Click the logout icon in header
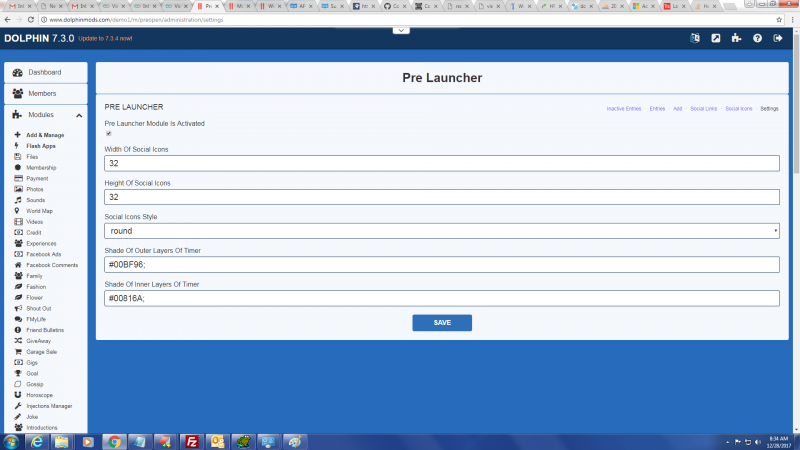This screenshot has height=450, width=800. (778, 38)
